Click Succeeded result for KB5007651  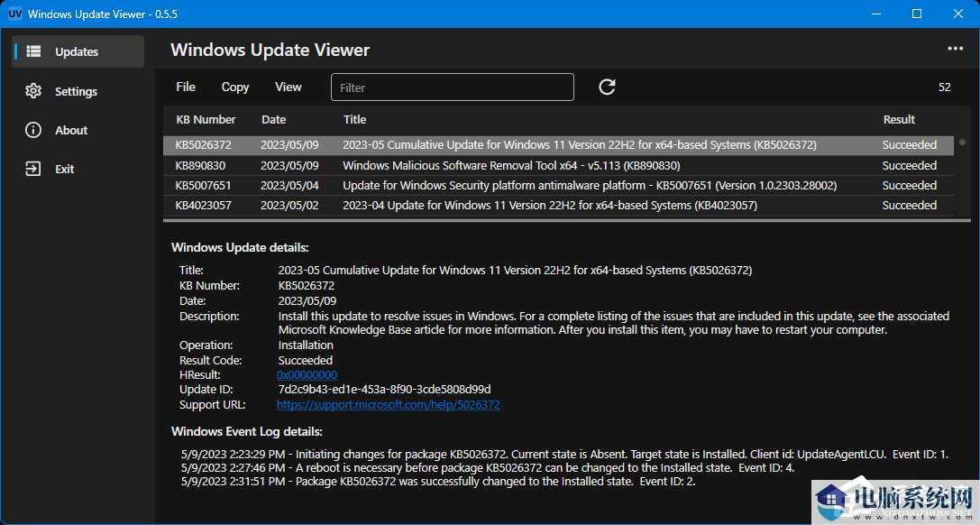point(910,186)
